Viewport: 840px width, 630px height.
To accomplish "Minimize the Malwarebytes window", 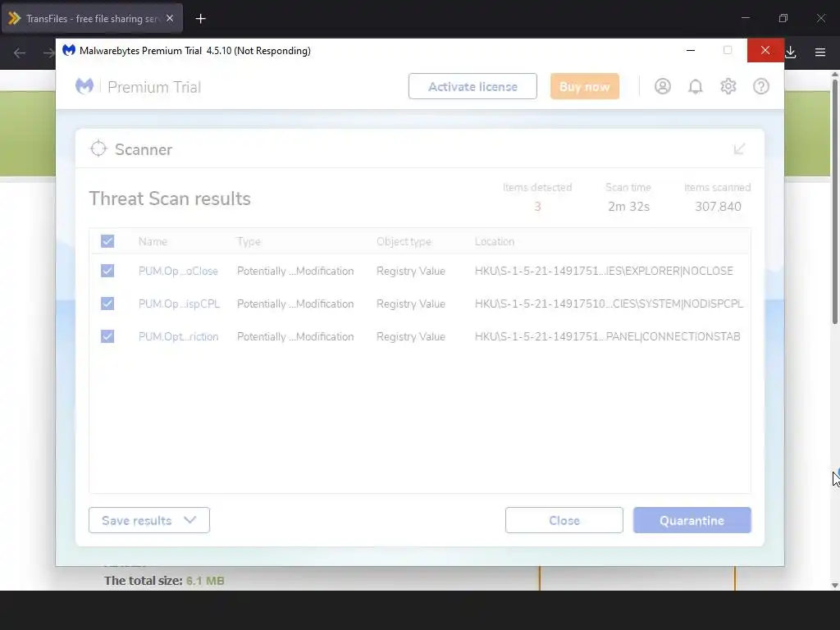I will pyautogui.click(x=691, y=50).
